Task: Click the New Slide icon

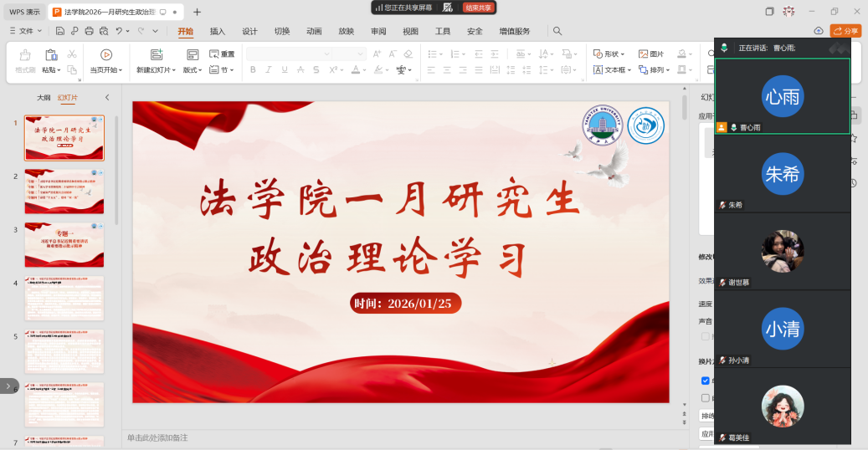Action: click(155, 55)
